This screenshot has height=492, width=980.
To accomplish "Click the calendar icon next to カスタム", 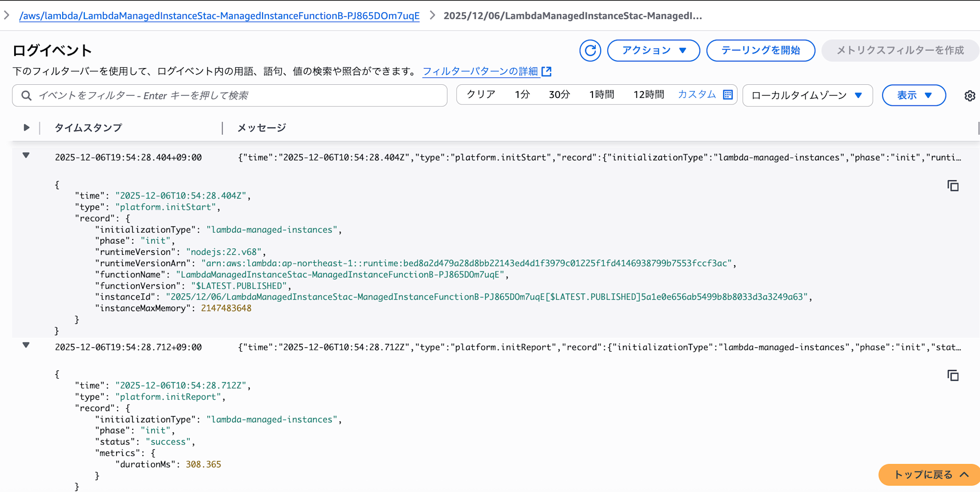I will [728, 95].
